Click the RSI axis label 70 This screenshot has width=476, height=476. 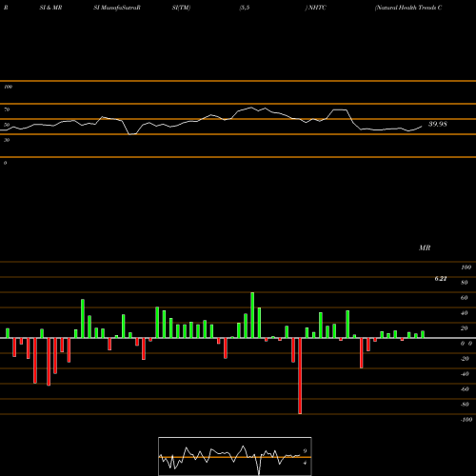[7, 109]
